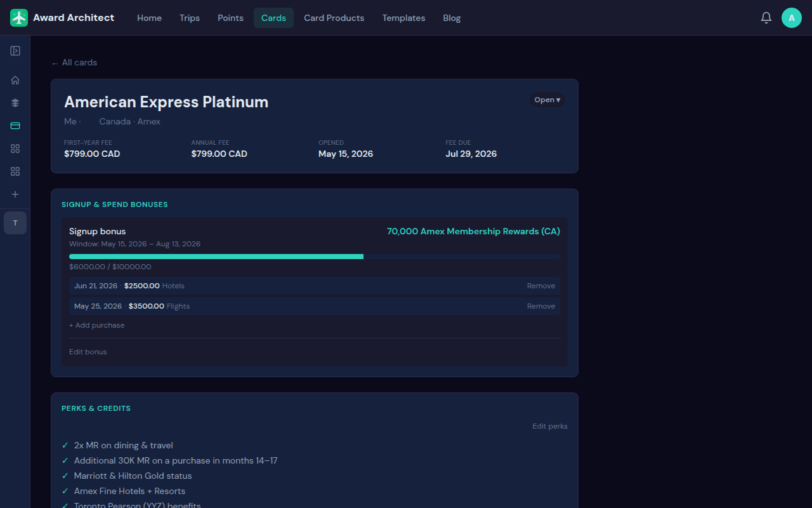Click the Annual fee $799.00 CAD value

click(x=219, y=154)
